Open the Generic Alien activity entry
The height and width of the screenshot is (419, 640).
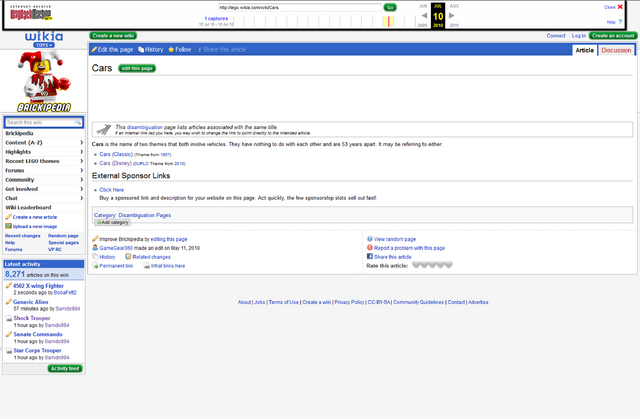tap(31, 302)
